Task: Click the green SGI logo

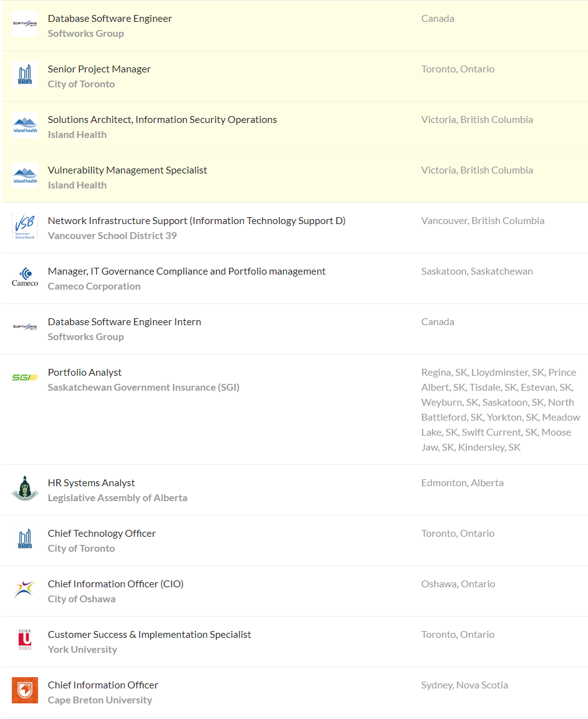Action: [25, 378]
